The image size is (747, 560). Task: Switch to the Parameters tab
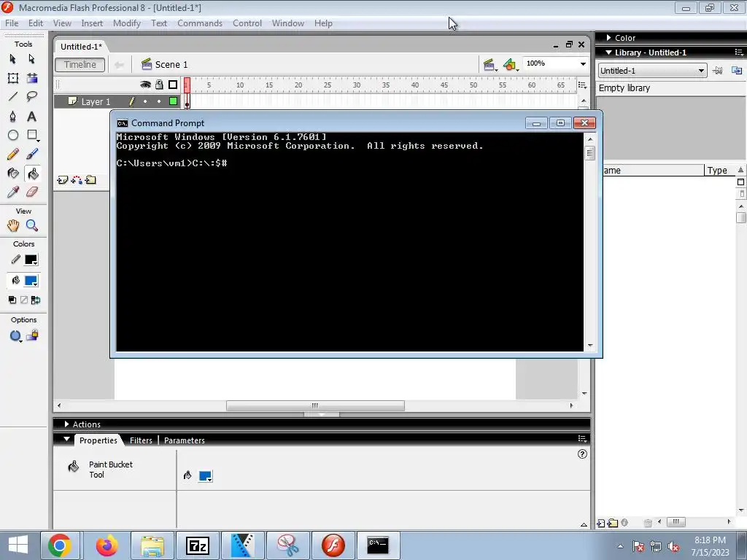[x=185, y=440]
